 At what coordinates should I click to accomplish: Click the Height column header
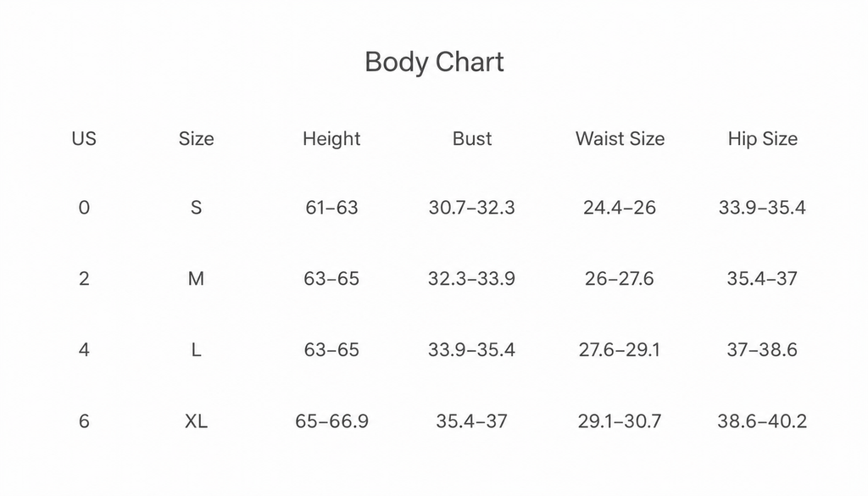(331, 138)
